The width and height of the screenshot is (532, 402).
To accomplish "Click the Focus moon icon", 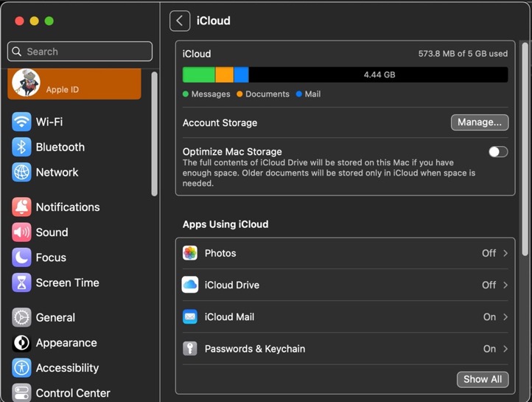I will click(21, 257).
